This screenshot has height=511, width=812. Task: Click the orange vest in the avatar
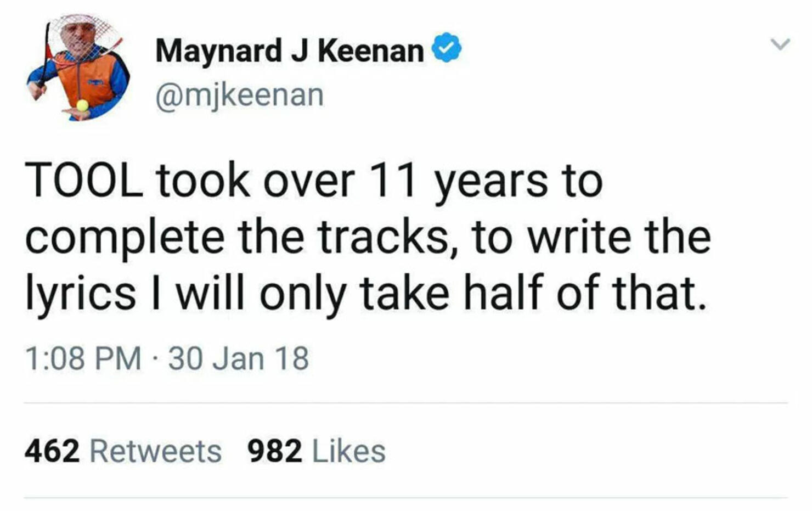point(88,82)
